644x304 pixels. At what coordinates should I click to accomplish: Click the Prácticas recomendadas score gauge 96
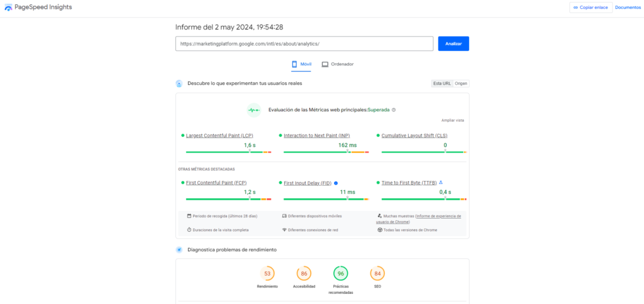tap(340, 274)
